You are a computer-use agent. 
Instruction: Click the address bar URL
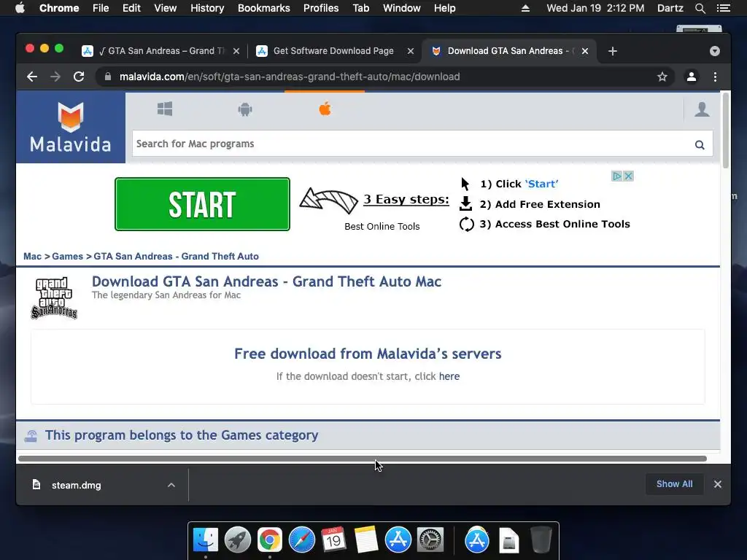290,77
